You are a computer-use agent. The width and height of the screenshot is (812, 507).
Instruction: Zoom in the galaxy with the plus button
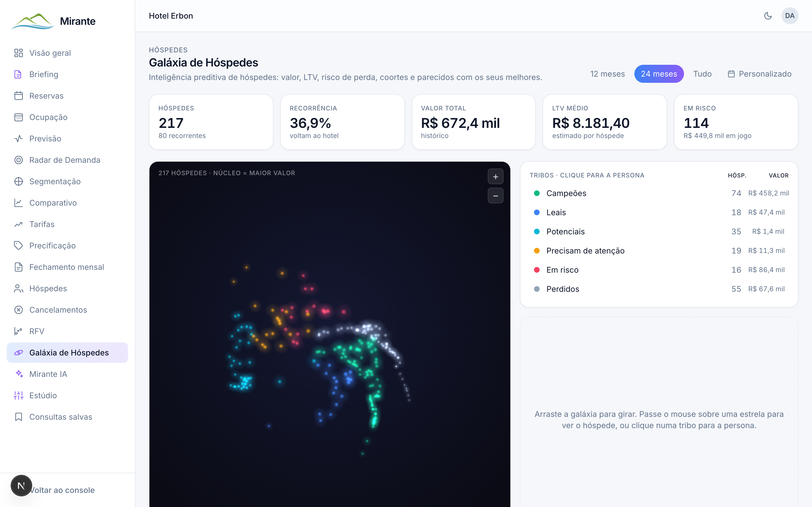click(495, 177)
